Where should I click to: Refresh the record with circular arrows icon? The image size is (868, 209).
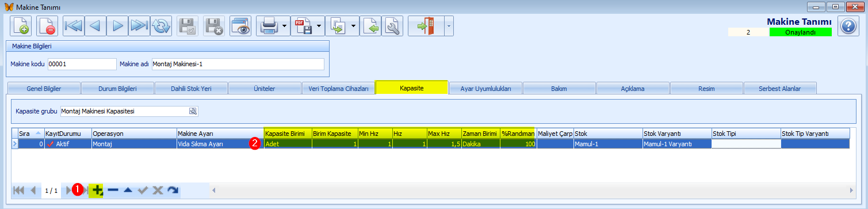click(x=160, y=26)
